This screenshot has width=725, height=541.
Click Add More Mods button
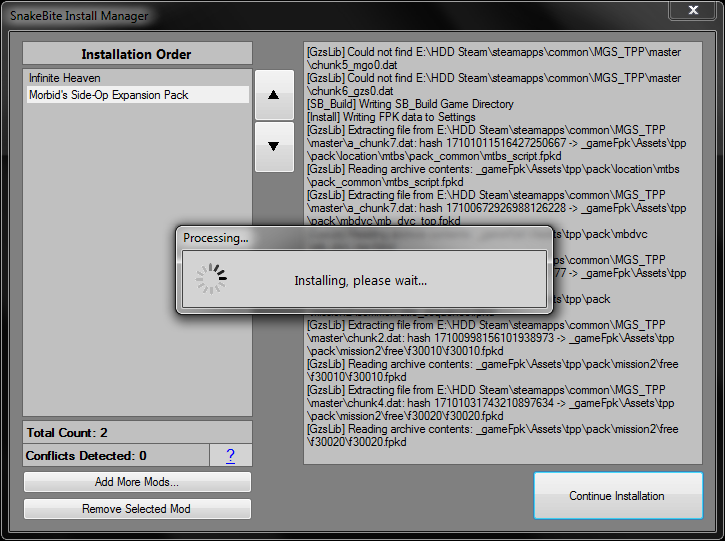coord(137,482)
